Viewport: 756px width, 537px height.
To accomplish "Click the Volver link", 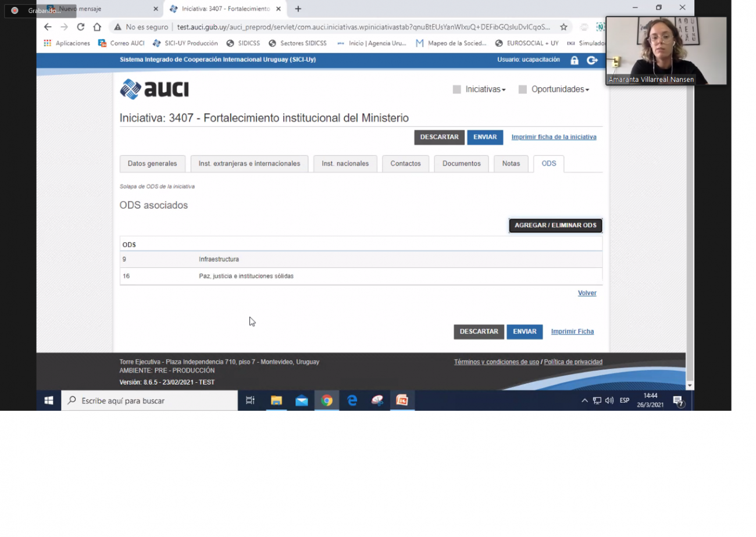I will pos(587,293).
